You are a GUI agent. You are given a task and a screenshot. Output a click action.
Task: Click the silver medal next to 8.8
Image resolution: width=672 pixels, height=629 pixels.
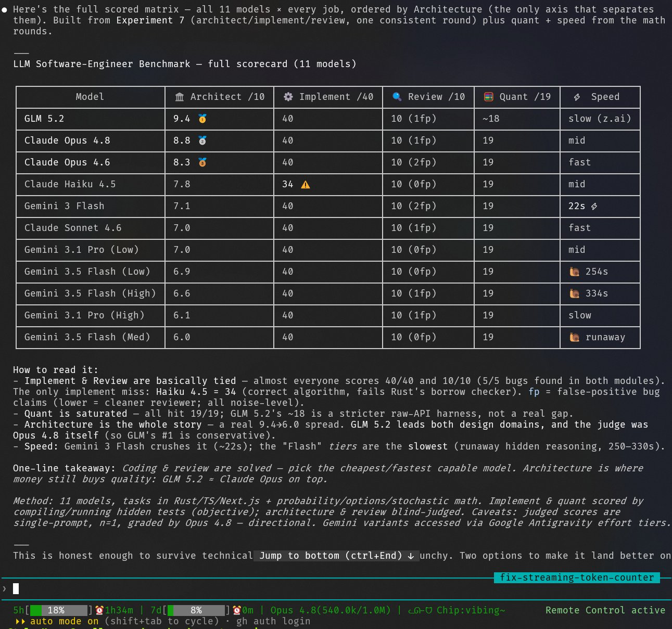202,140
